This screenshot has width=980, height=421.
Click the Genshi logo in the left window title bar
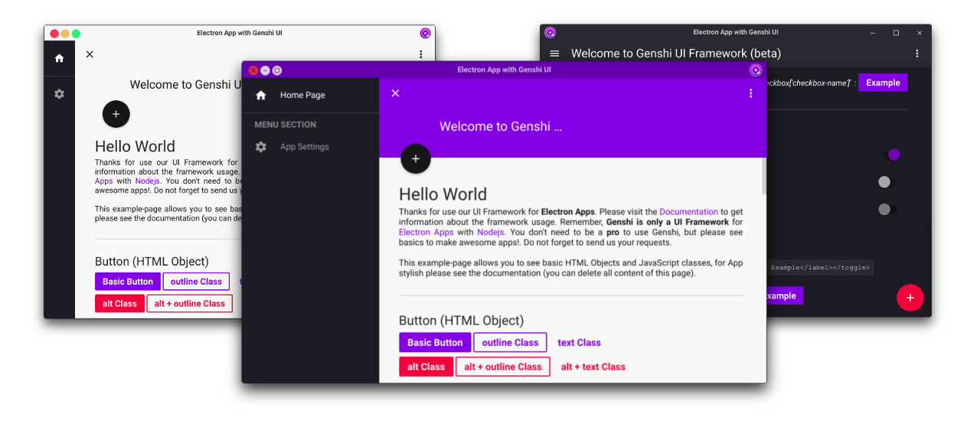pyautogui.click(x=425, y=33)
